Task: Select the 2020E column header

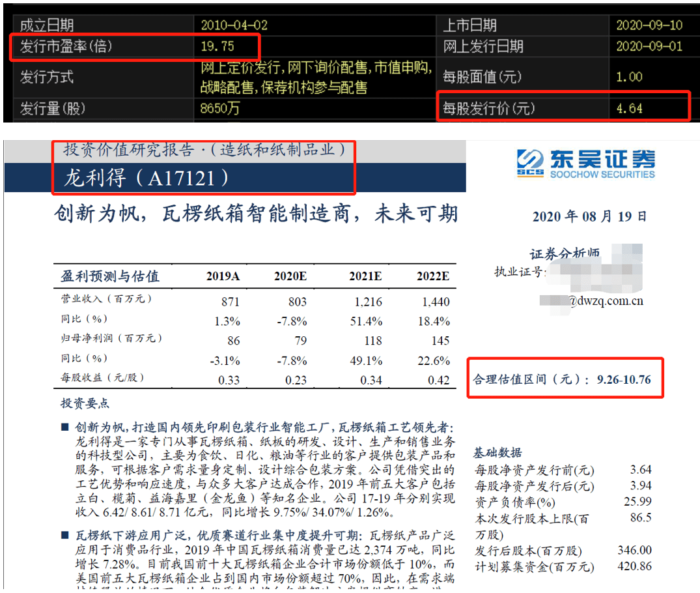Action: [290, 276]
